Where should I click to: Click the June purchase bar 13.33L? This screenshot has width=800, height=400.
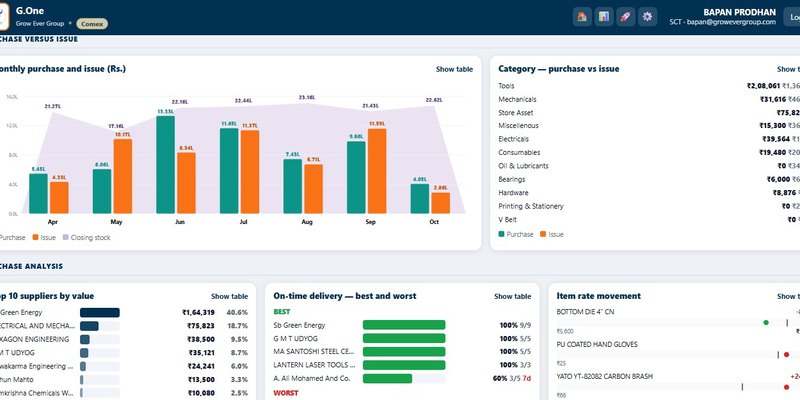165,164
